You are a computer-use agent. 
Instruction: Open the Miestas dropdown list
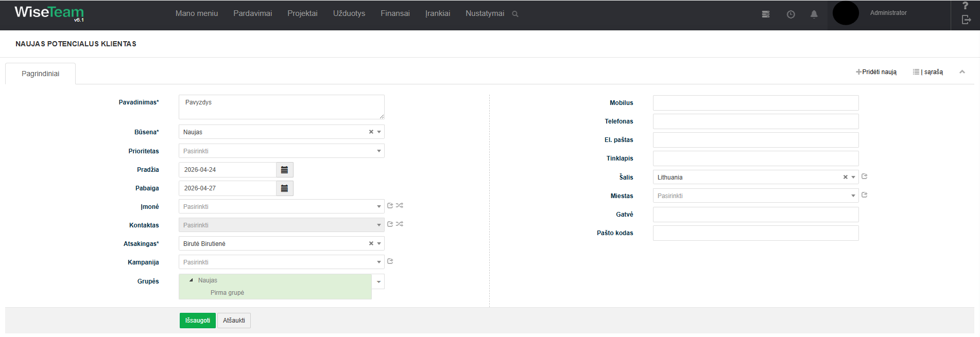(853, 196)
